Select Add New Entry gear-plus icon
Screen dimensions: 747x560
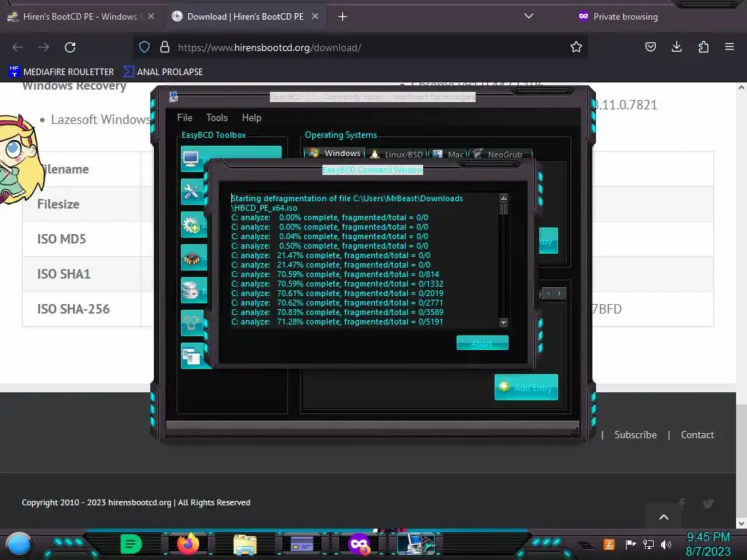click(192, 225)
